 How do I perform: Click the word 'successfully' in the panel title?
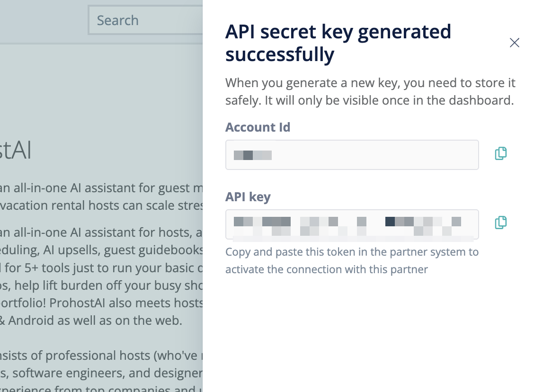(x=280, y=55)
